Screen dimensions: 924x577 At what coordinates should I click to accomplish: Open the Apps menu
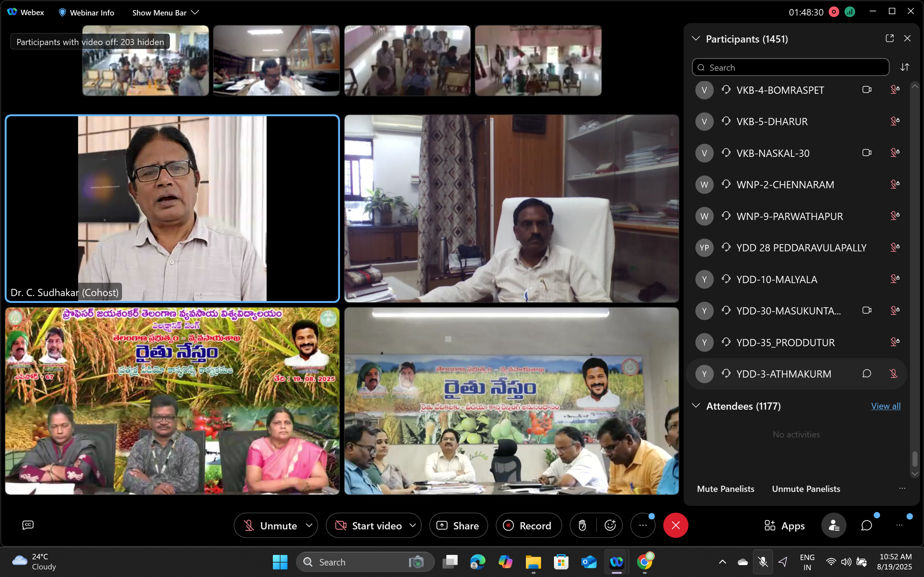(x=785, y=525)
